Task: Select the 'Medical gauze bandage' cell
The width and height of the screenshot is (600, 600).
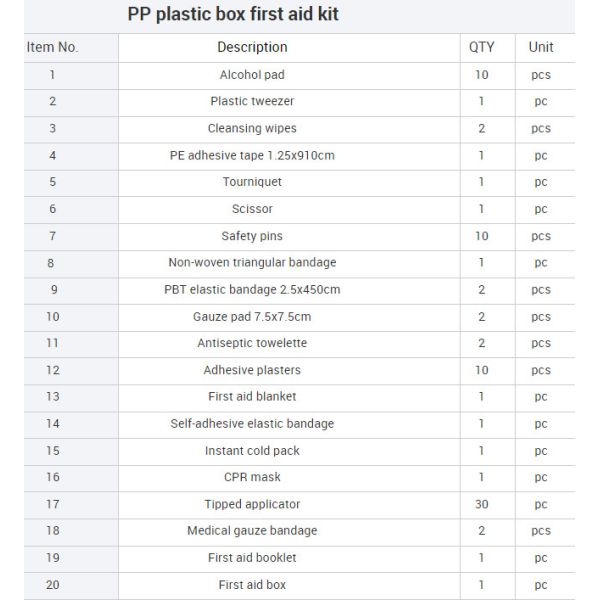Action: coord(252,531)
